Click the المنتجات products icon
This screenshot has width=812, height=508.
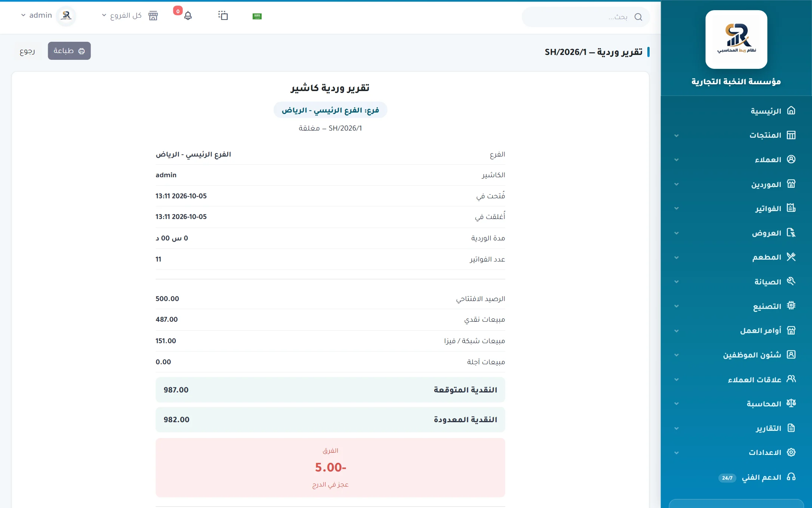791,135
